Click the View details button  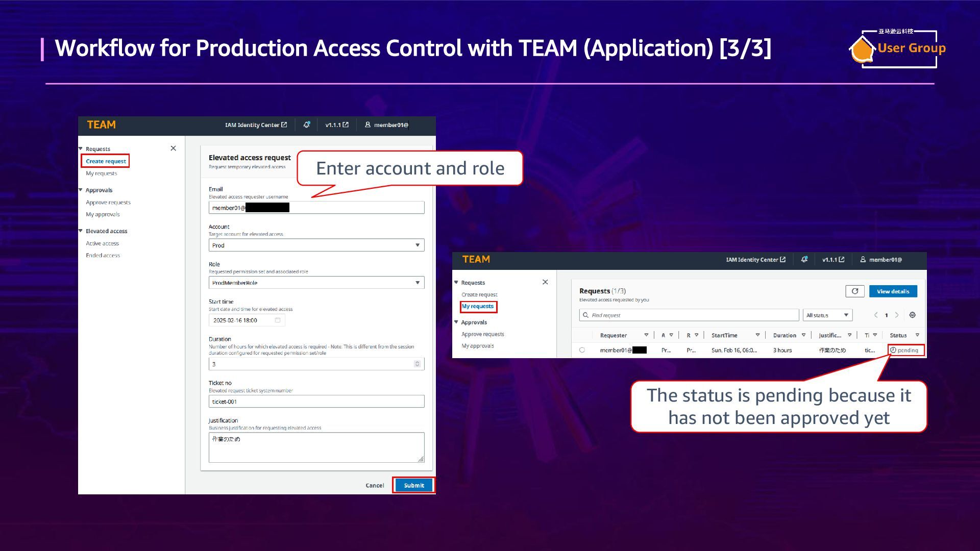coord(893,291)
